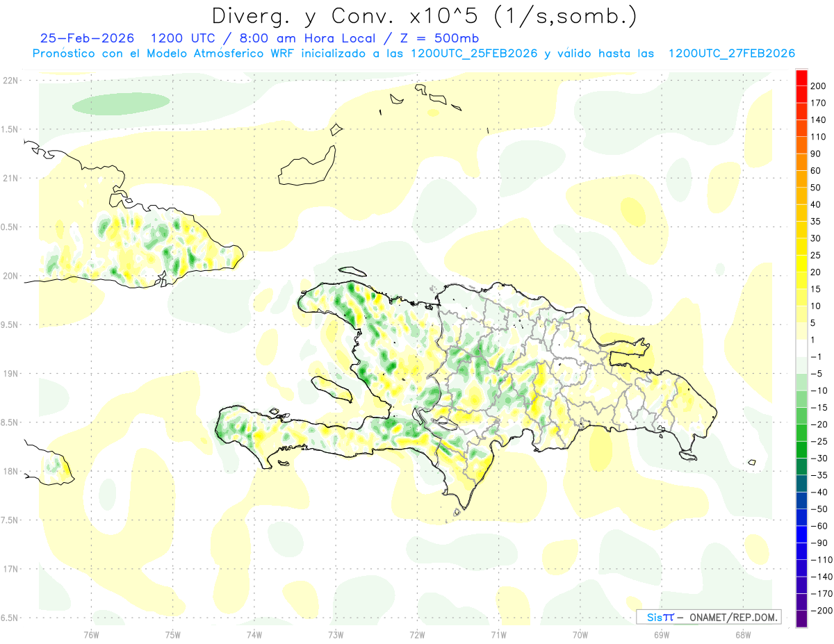Click the '69W' longitude label
The height and width of the screenshot is (644, 834).
coord(662,635)
